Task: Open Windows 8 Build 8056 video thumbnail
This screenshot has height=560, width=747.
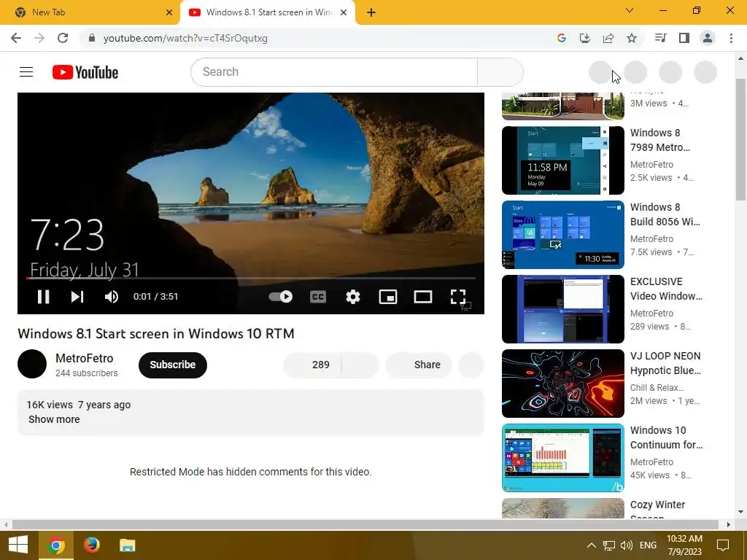Action: 562,235
